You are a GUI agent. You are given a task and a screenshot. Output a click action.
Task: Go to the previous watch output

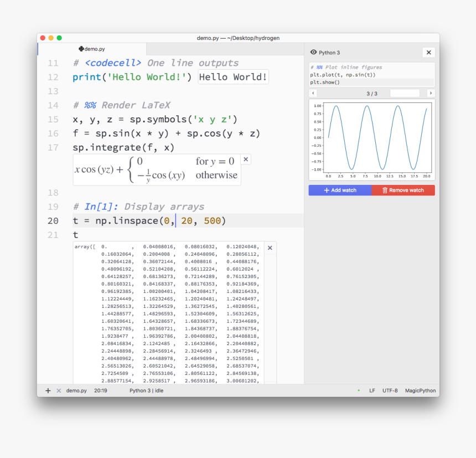point(313,94)
